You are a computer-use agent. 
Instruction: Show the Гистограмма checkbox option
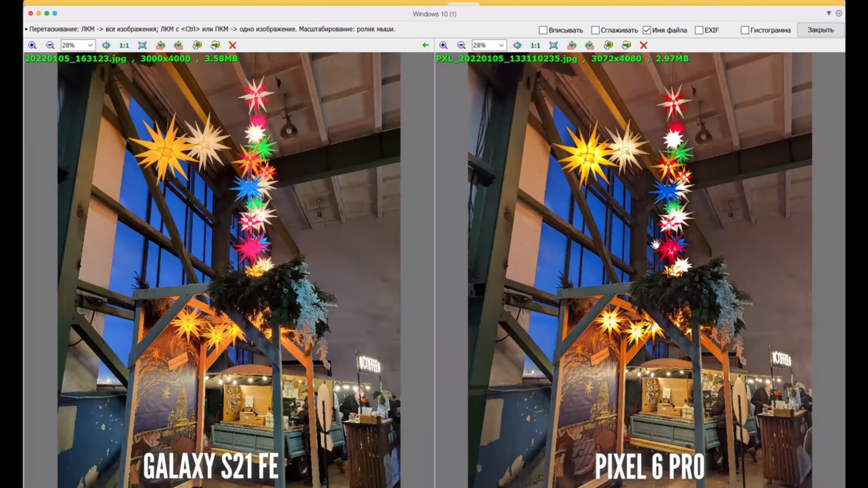(745, 30)
